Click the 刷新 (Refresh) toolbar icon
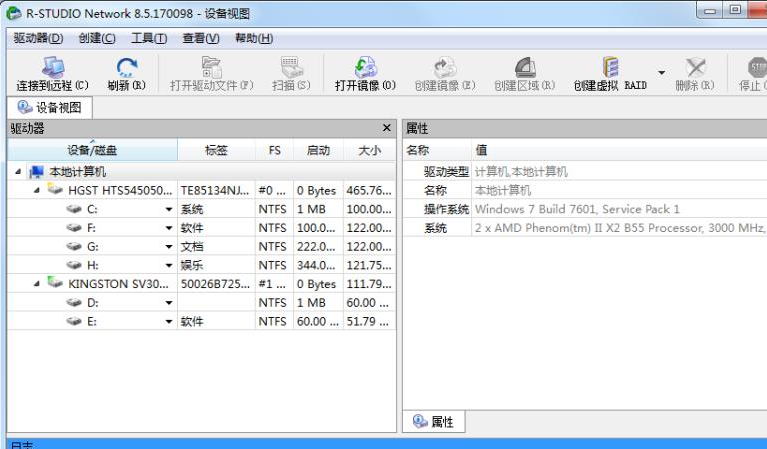Image resolution: width=767 pixels, height=449 pixels. [x=126, y=68]
